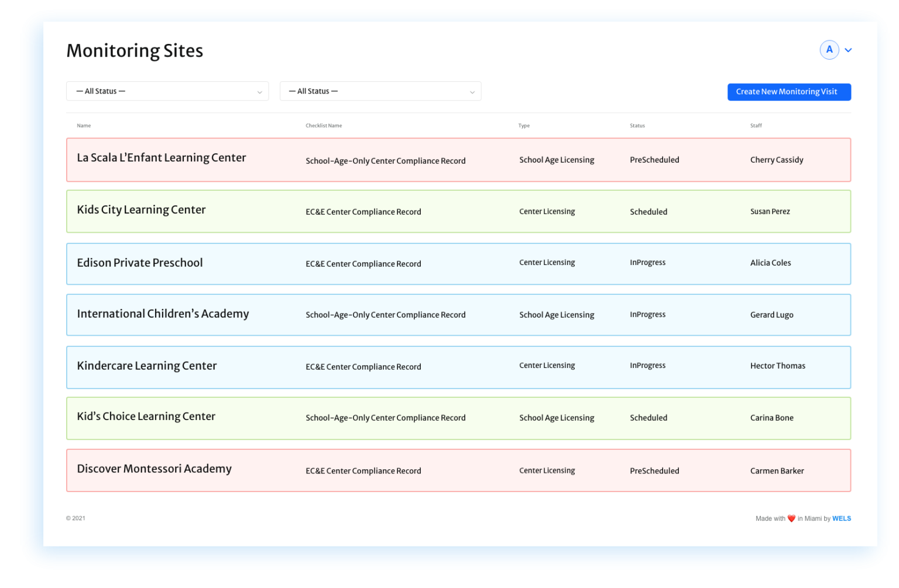Click the red heart icon in footer
Screen dimensions: 899x588
point(791,518)
